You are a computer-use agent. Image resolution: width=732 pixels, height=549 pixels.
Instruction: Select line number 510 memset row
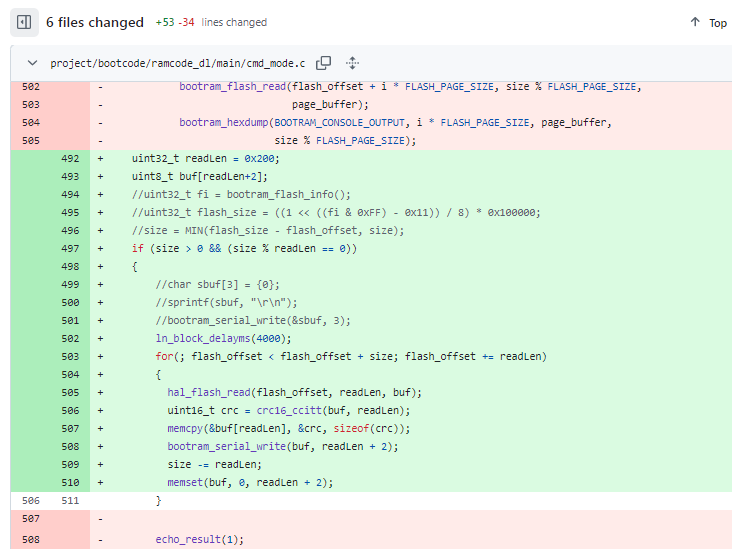[x=70, y=483]
